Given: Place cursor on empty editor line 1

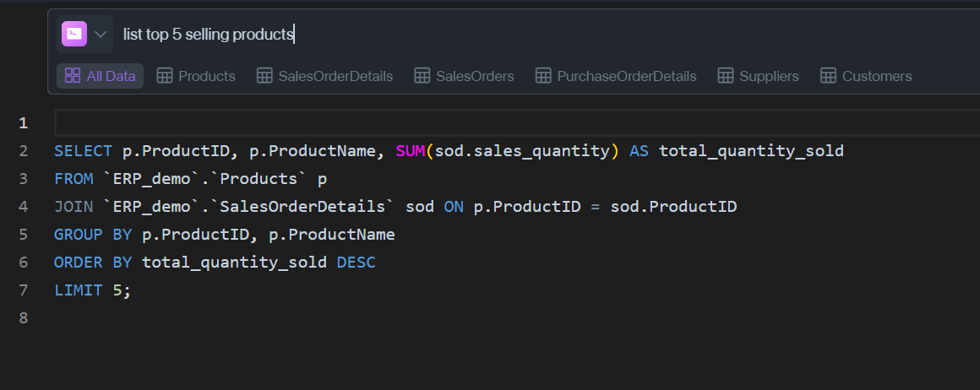Looking at the screenshot, I should [x=518, y=123].
